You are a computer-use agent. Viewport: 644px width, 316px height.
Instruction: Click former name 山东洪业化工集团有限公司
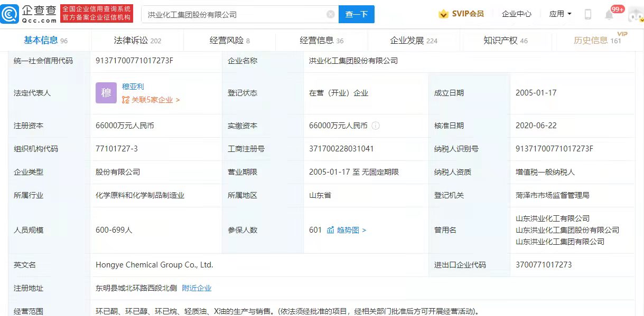560,242
